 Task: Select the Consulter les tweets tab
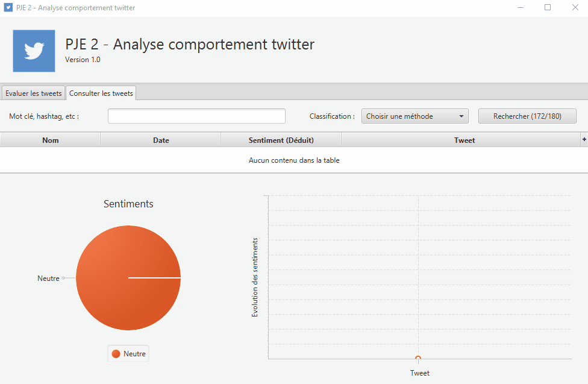coord(101,93)
